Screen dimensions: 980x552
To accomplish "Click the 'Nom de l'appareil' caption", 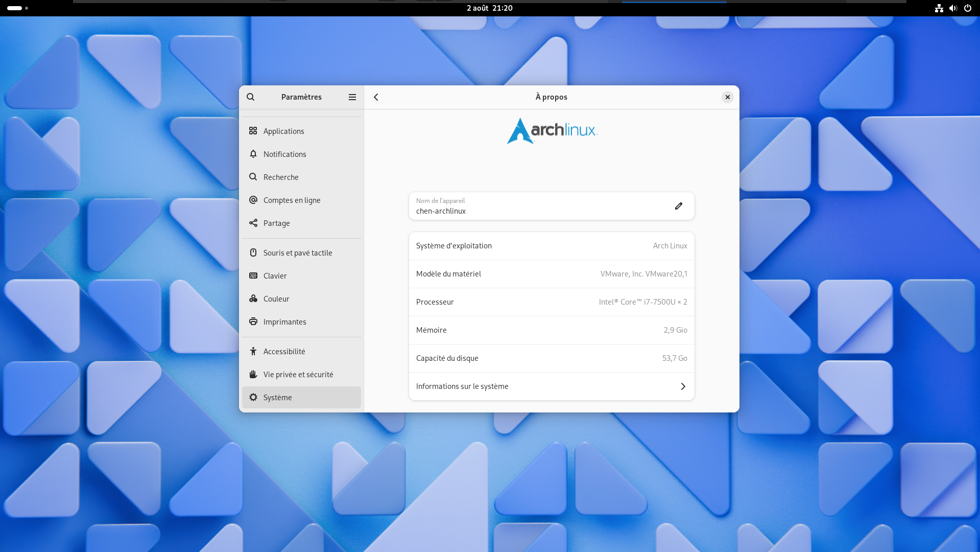I will (x=440, y=201).
